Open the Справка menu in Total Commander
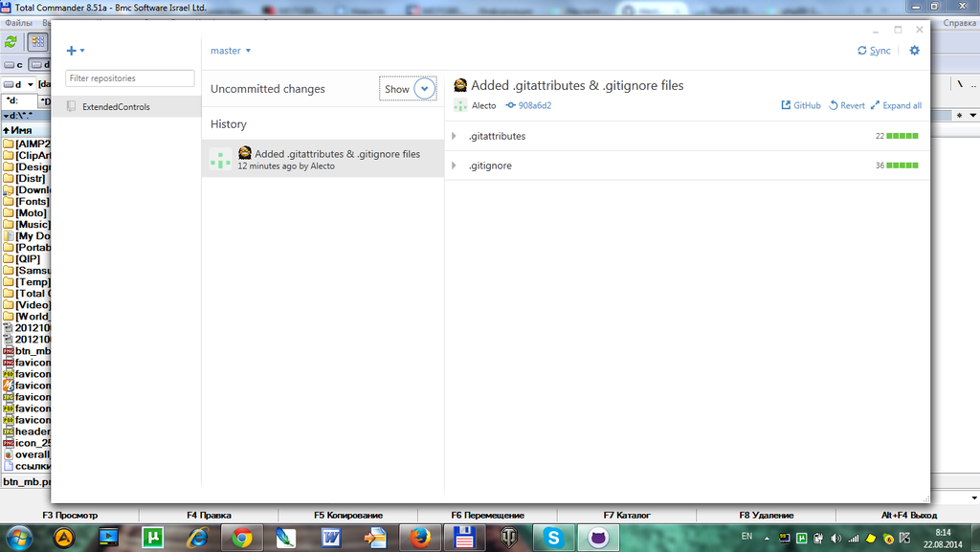 (x=959, y=22)
